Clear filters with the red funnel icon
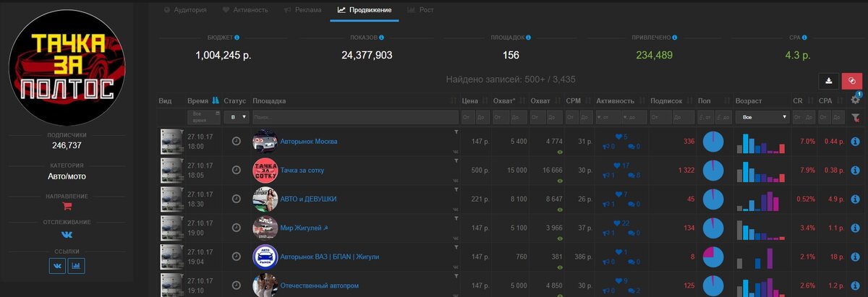 (856, 117)
